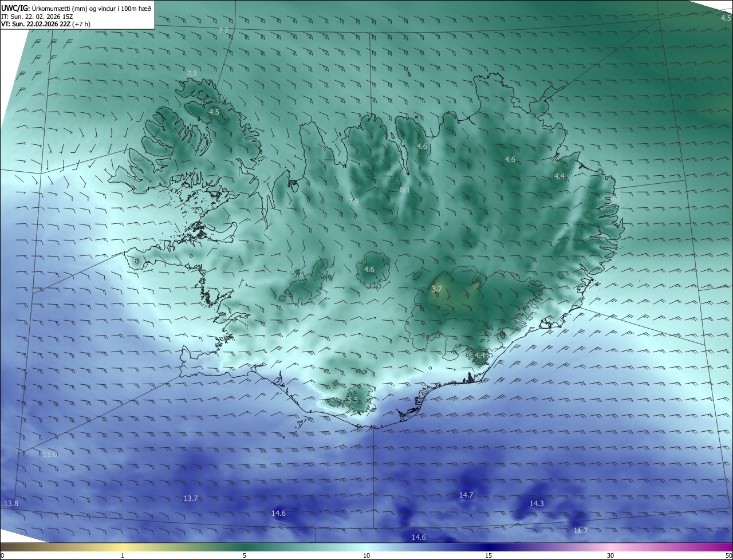This screenshot has width=733, height=560.
Task: Click the initial time line 'IT: Sun. 22. 02. 2026 15Z'
Action: [x=37, y=16]
